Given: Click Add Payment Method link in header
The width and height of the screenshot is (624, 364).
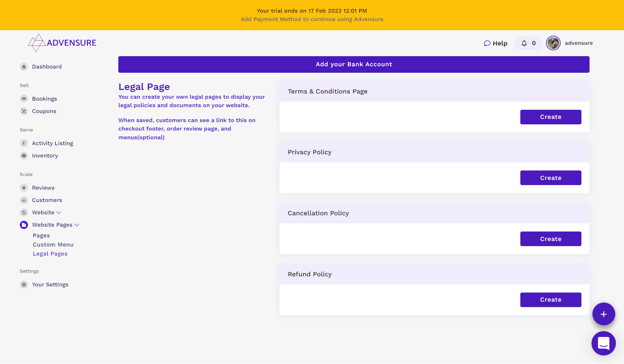Looking at the screenshot, I should click(x=312, y=19).
